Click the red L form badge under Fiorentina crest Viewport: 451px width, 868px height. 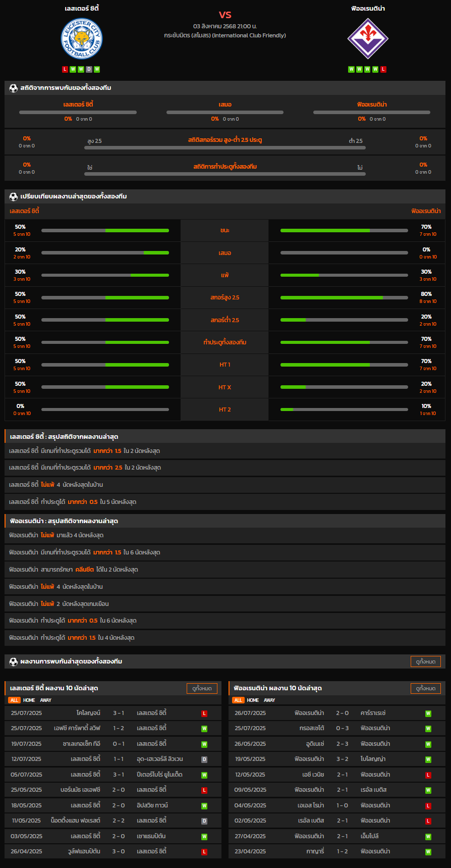click(x=383, y=69)
